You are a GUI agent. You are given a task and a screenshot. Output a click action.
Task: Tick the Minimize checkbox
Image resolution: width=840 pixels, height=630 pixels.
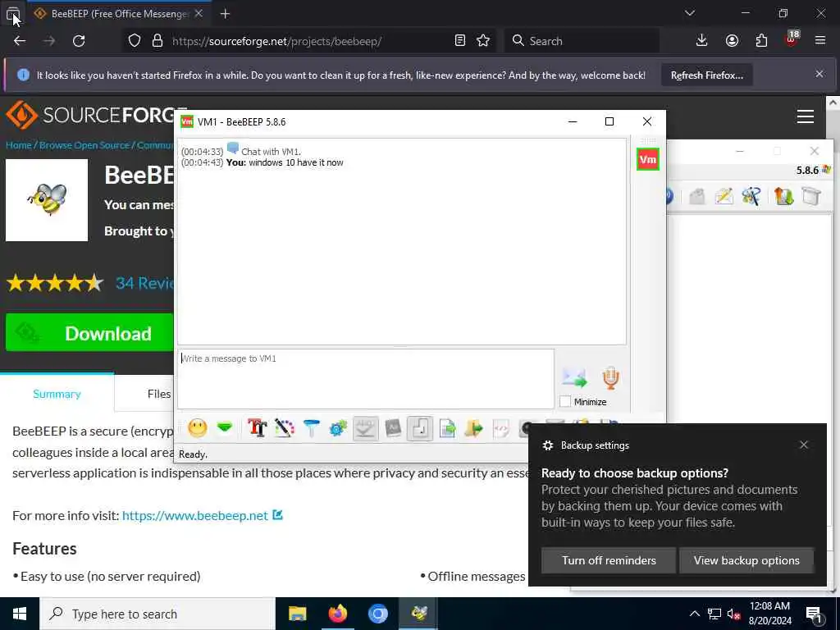click(565, 402)
